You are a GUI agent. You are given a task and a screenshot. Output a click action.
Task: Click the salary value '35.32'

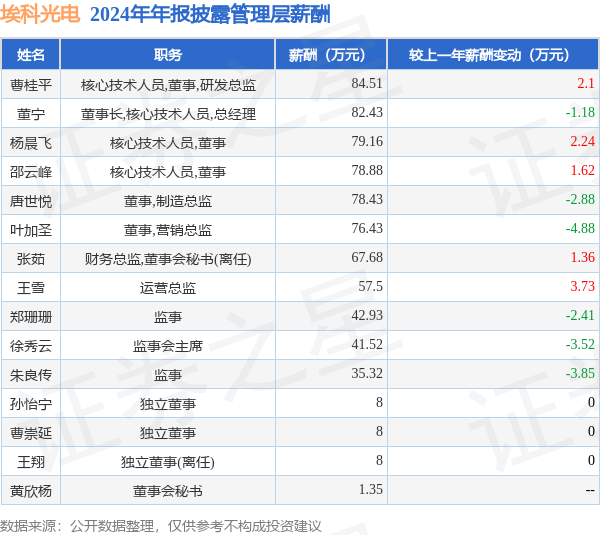tap(367, 374)
